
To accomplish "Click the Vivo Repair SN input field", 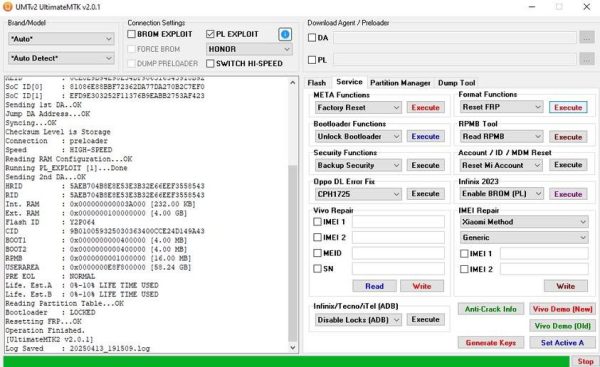I will 398,269.
